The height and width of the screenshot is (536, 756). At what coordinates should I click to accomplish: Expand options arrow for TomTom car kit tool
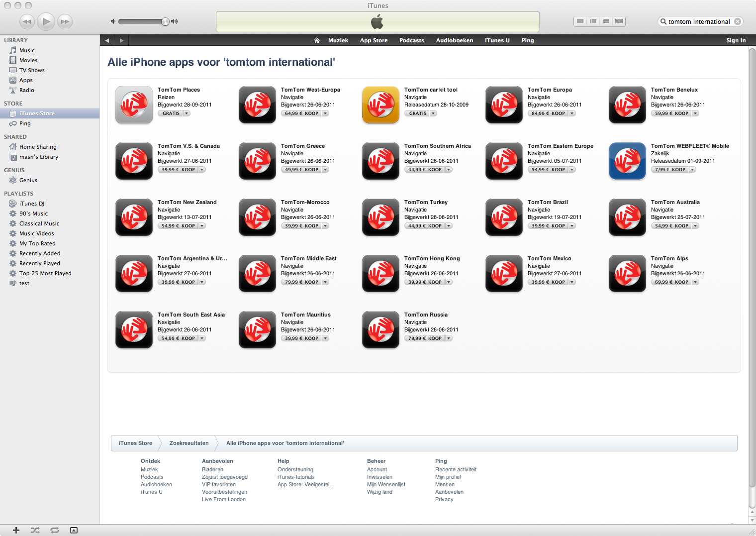point(434,113)
